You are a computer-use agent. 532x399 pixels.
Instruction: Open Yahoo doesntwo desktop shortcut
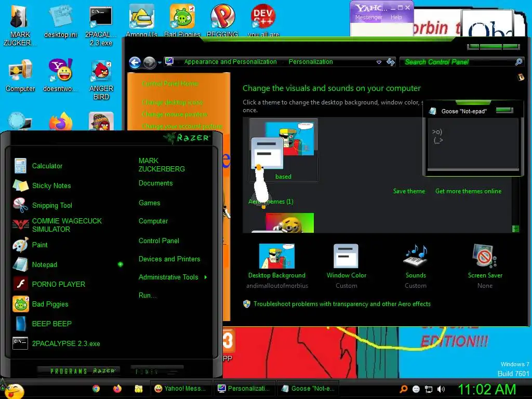click(60, 75)
